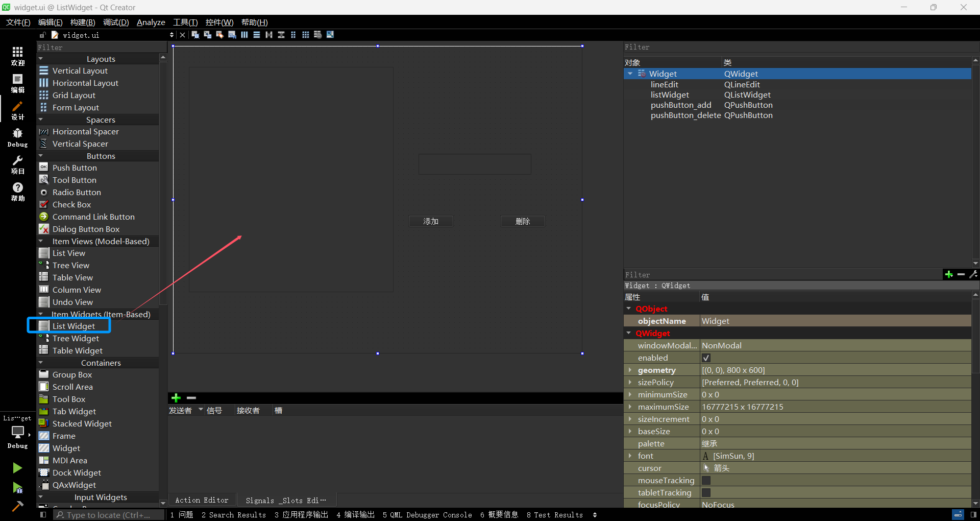The image size is (980, 521).
Task: Select pushButton_delete in Object Inspector
Action: [685, 115]
